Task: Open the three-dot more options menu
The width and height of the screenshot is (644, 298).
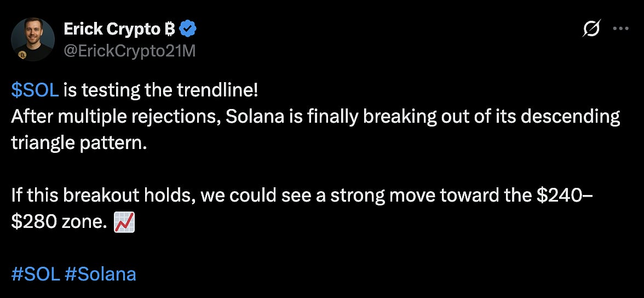Action: pyautogui.click(x=620, y=29)
